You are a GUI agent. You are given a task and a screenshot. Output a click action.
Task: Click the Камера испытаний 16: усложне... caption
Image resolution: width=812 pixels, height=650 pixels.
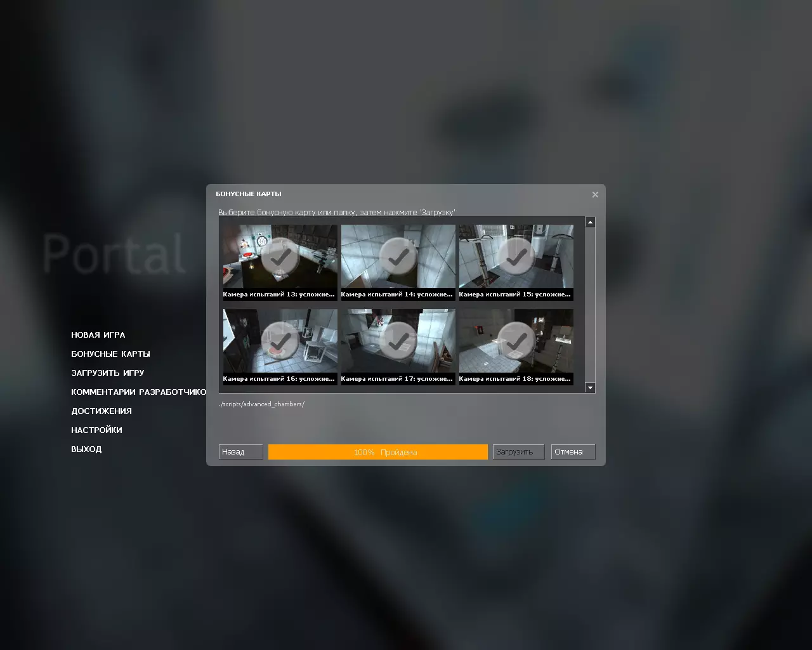click(278, 379)
